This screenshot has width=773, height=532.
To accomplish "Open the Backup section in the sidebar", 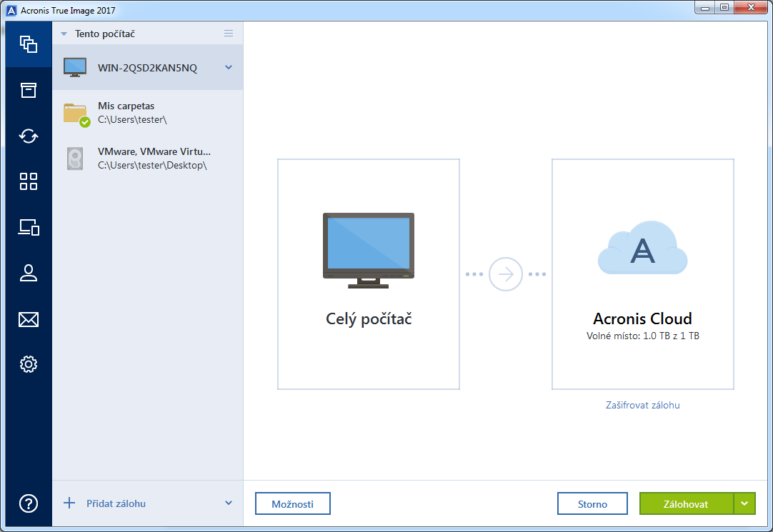I will tap(29, 44).
